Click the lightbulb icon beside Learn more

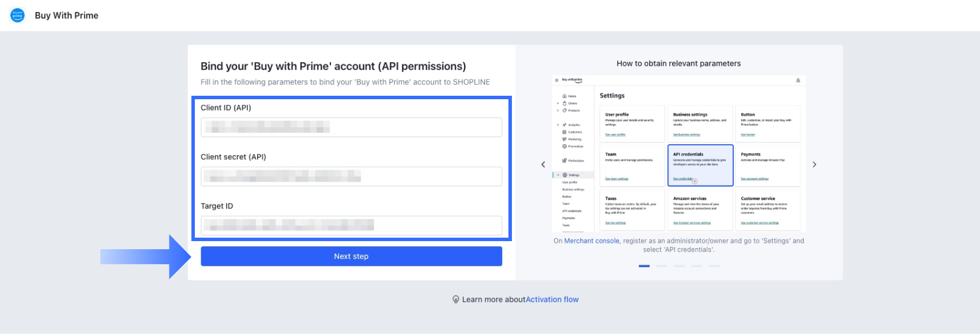455,299
